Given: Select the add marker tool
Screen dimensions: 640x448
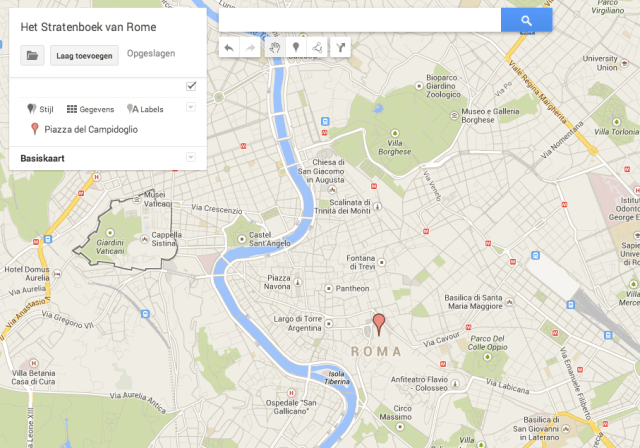Looking at the screenshot, I should [296, 47].
